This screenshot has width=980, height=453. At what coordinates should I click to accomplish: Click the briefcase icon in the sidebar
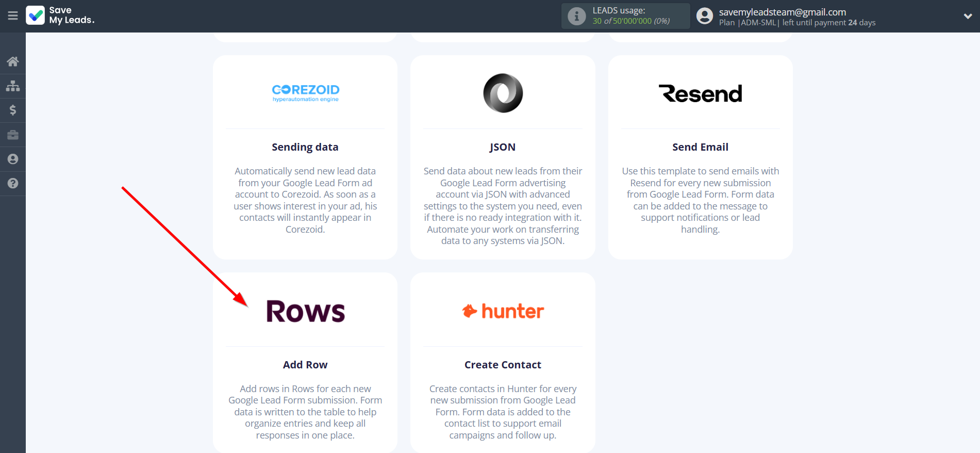coord(13,135)
